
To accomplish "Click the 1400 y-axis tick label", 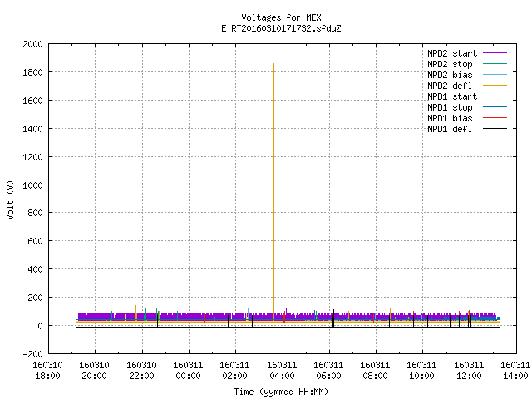I will [32, 129].
